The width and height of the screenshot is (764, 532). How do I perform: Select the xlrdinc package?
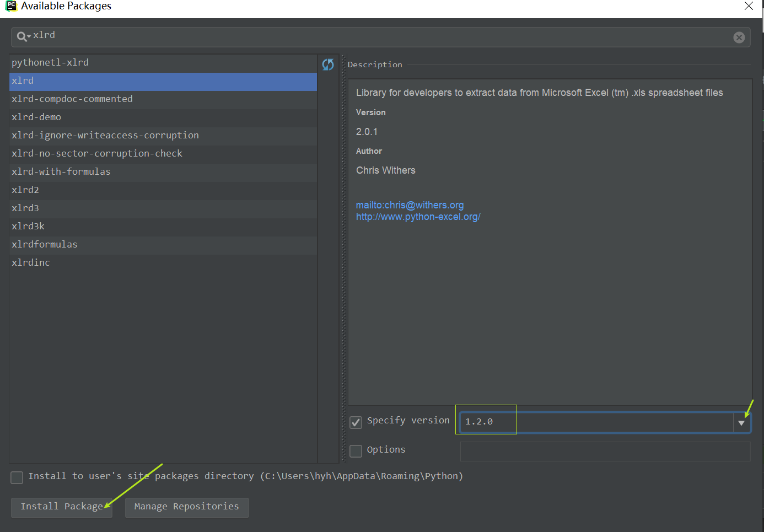pyautogui.click(x=163, y=263)
